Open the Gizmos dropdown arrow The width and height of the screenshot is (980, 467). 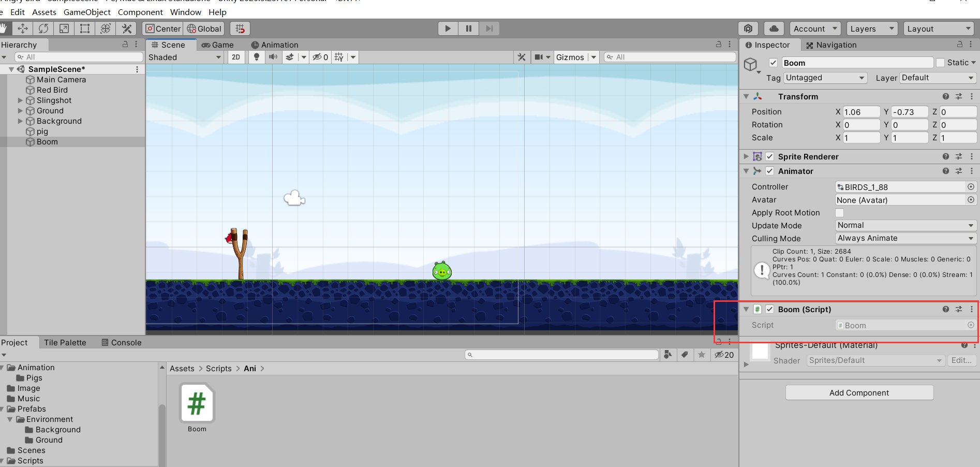(594, 57)
